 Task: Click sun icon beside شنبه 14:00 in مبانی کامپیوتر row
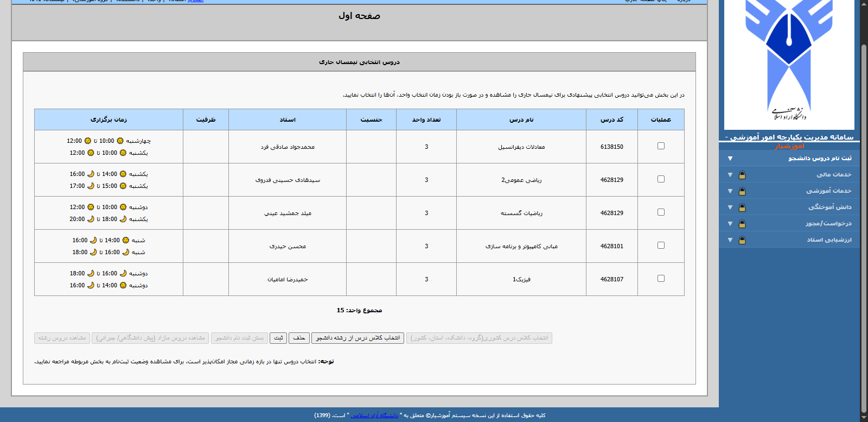point(126,240)
